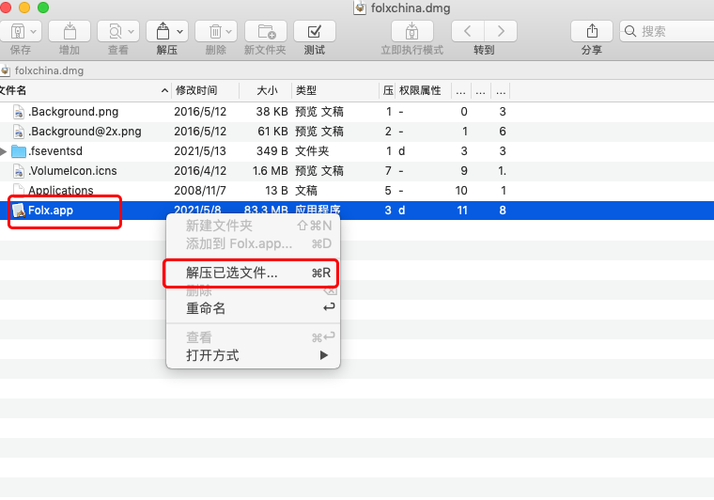The height and width of the screenshot is (500, 714).
Task: Select the Folx.app row
Action: pyautogui.click(x=357, y=210)
